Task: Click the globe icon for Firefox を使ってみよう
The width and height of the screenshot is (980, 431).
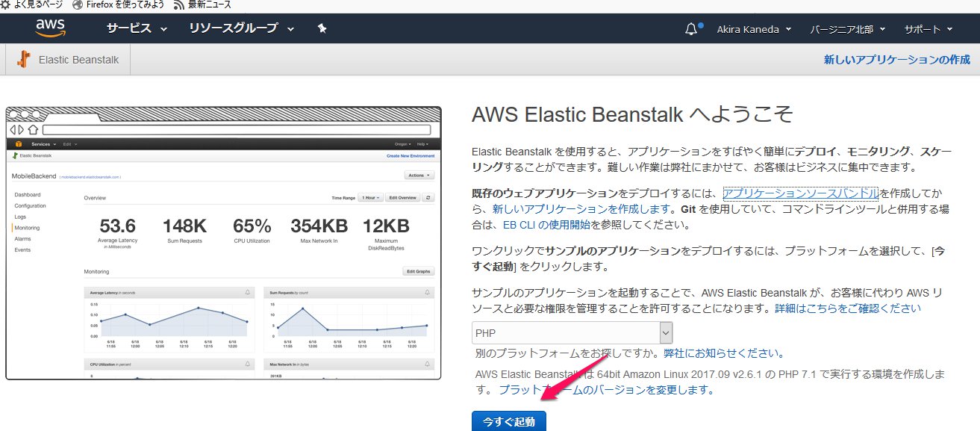Action: tap(77, 5)
